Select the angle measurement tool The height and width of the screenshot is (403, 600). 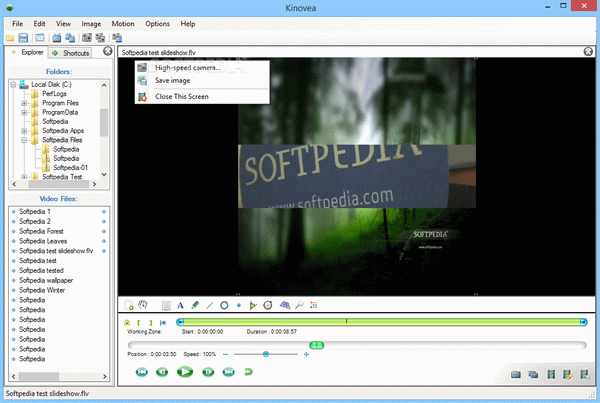click(x=253, y=305)
